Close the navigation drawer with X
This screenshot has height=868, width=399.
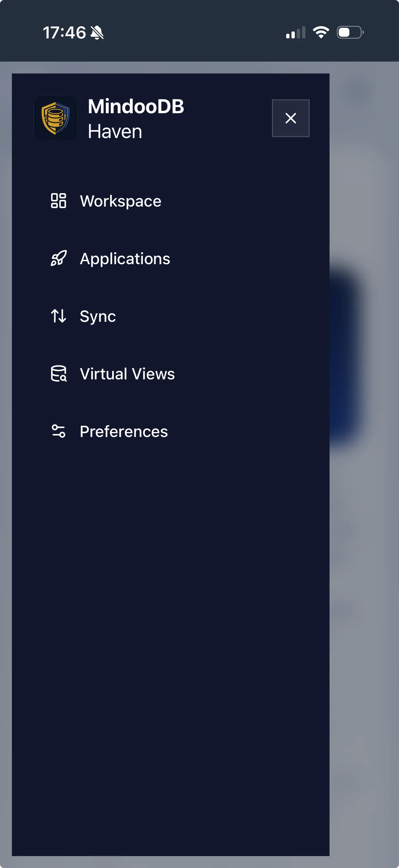[290, 118]
